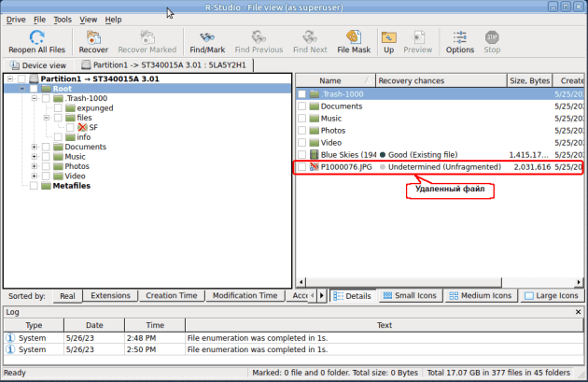Open the Help menu

[x=113, y=20]
